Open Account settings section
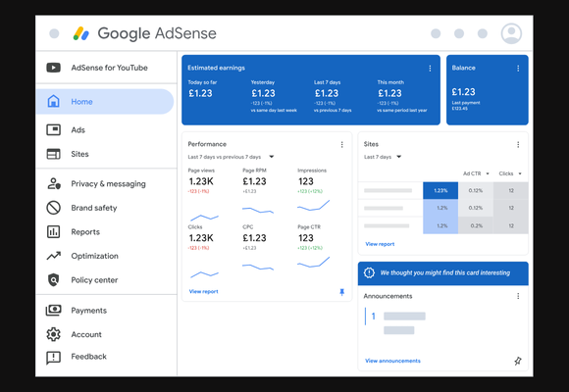This screenshot has height=392, width=569. coord(106,334)
